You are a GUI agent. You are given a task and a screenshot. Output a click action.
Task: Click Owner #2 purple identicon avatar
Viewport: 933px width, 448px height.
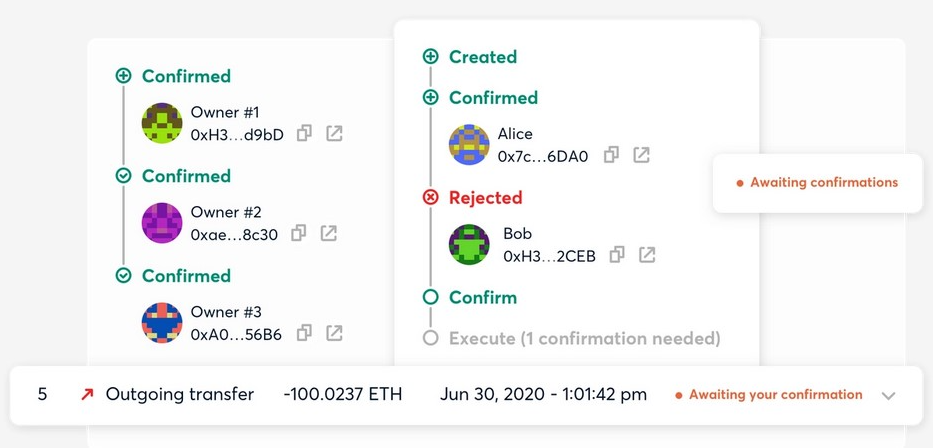tap(162, 223)
